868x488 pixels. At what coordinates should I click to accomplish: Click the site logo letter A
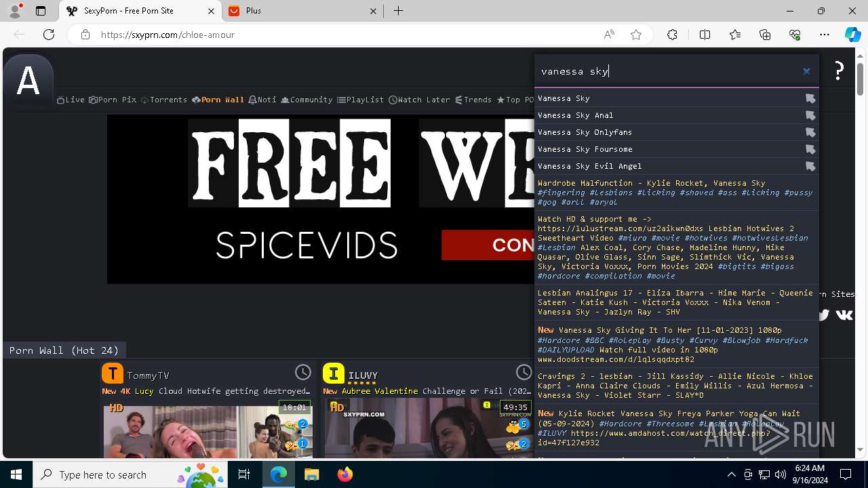pyautogui.click(x=28, y=81)
